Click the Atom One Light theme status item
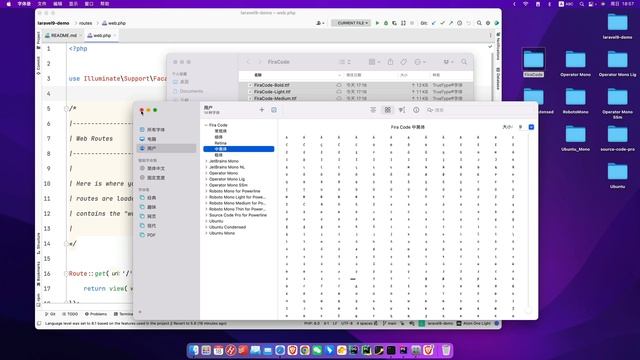Screen dimensions: 640x360 pyautogui.click(x=474, y=323)
